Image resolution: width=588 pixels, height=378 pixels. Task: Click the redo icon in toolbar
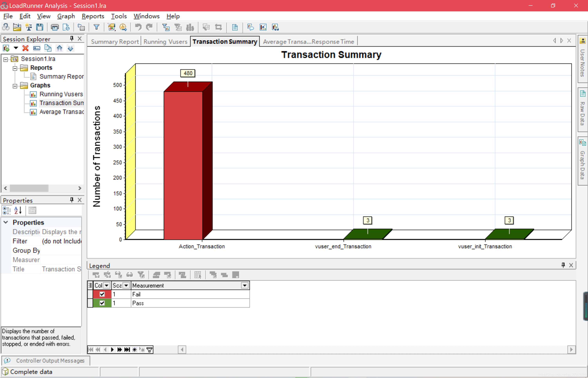[149, 27]
